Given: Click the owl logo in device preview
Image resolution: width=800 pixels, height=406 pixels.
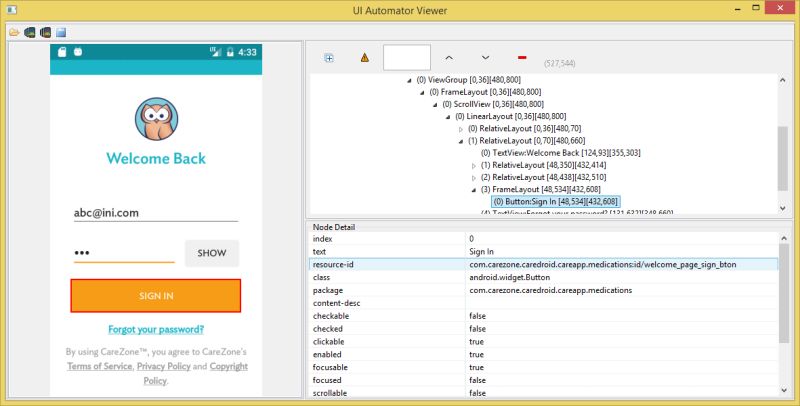Looking at the screenshot, I should pyautogui.click(x=157, y=119).
